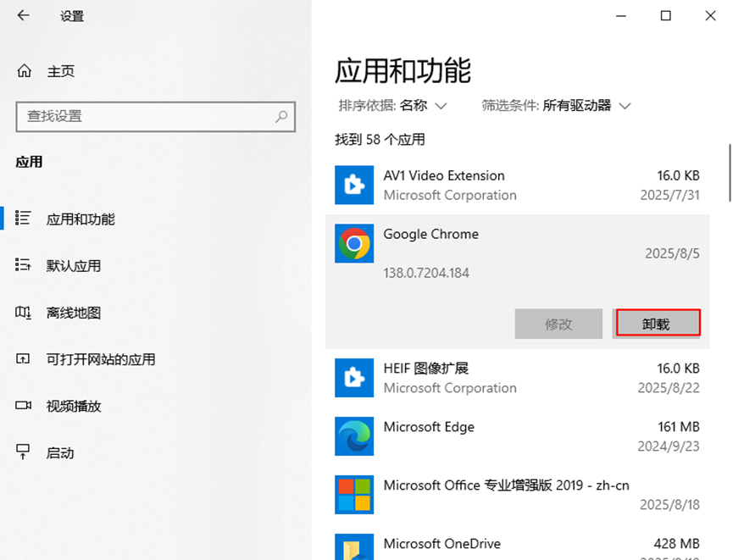Click the 找到 58 个应用 count text
This screenshot has width=733, height=560.
pyautogui.click(x=380, y=139)
